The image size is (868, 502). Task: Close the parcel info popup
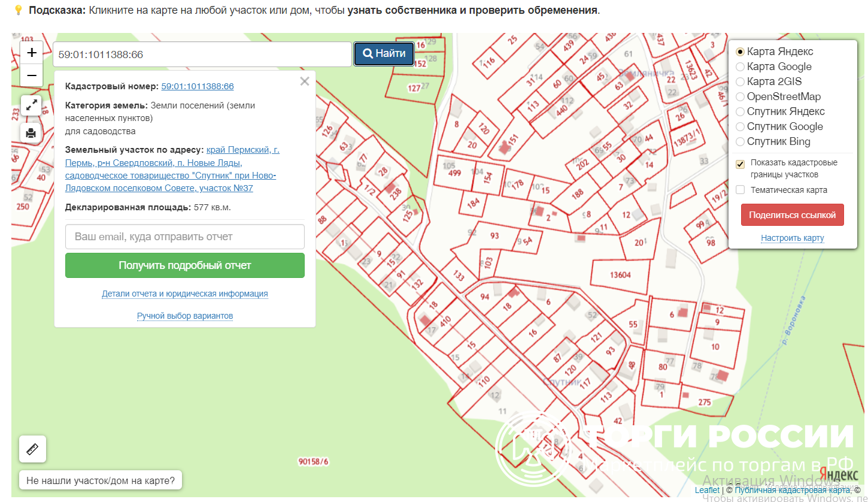[x=305, y=81]
